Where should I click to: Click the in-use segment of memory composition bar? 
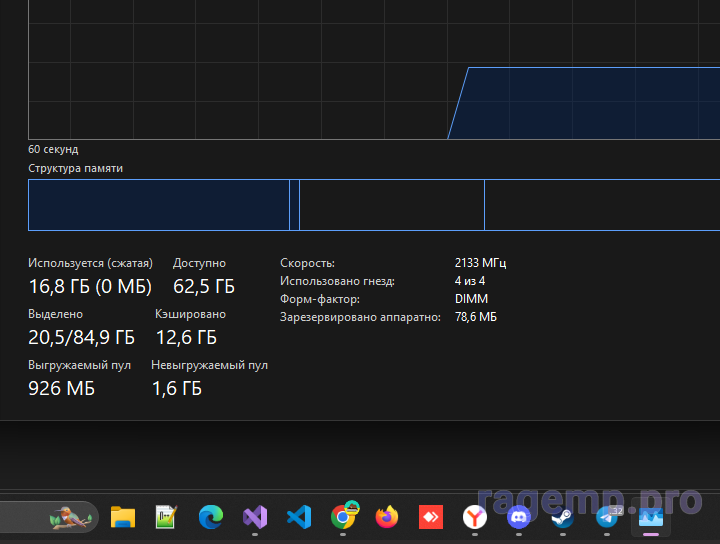coord(158,205)
